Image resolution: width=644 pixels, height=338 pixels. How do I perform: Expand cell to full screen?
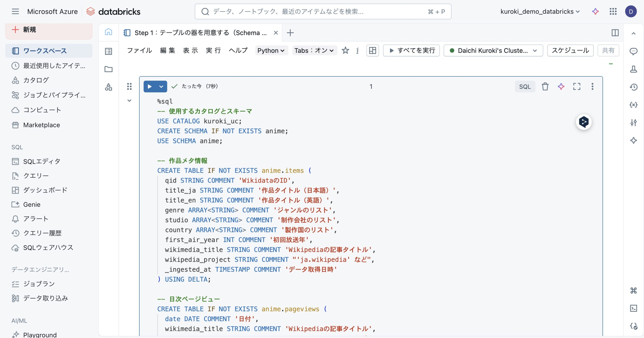[x=577, y=87]
